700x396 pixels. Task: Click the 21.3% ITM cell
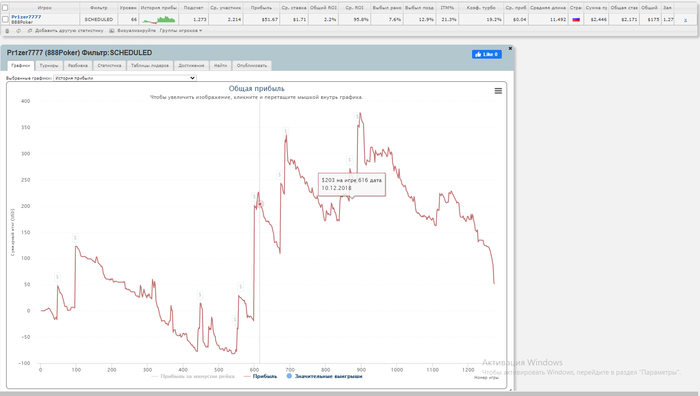click(x=449, y=20)
